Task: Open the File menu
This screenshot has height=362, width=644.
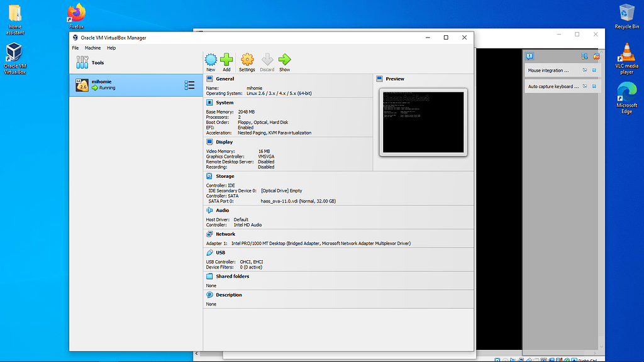Action: tap(75, 47)
